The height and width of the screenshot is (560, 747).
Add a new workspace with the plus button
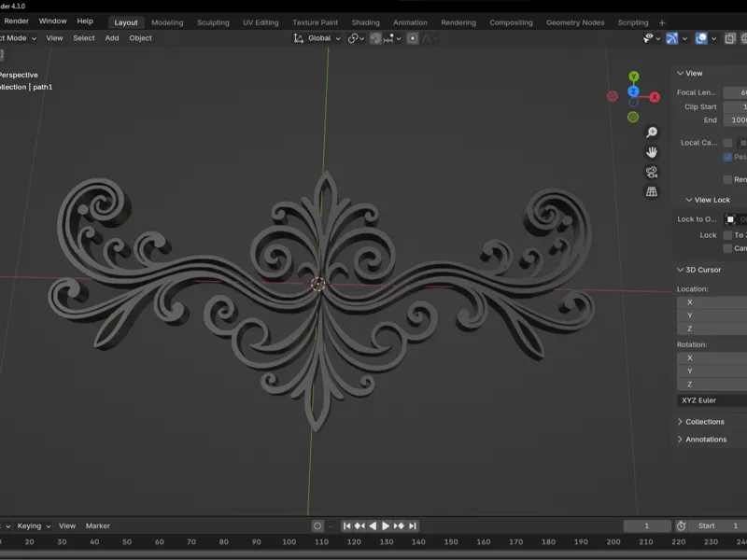(662, 22)
